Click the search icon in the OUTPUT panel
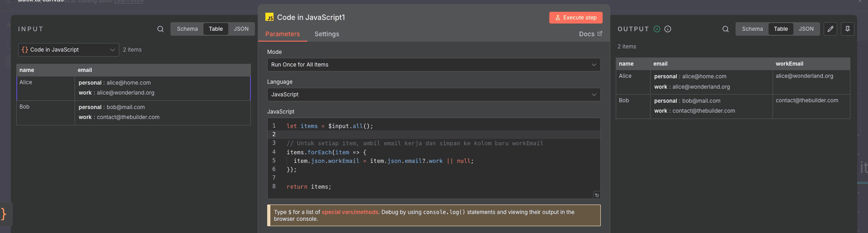The image size is (868, 233). coord(726,29)
